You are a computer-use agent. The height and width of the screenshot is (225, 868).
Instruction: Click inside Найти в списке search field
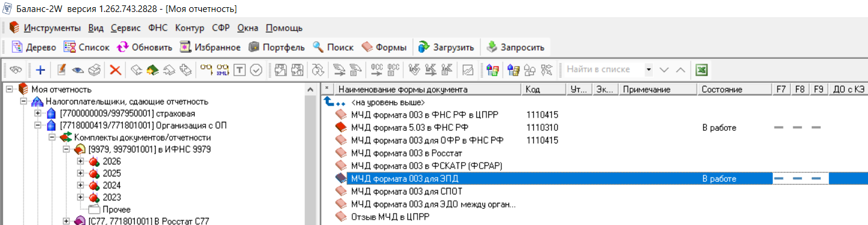604,70
